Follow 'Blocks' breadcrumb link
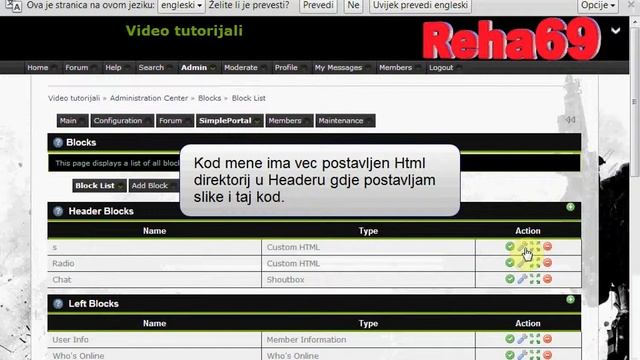640x360 pixels. [x=209, y=98]
